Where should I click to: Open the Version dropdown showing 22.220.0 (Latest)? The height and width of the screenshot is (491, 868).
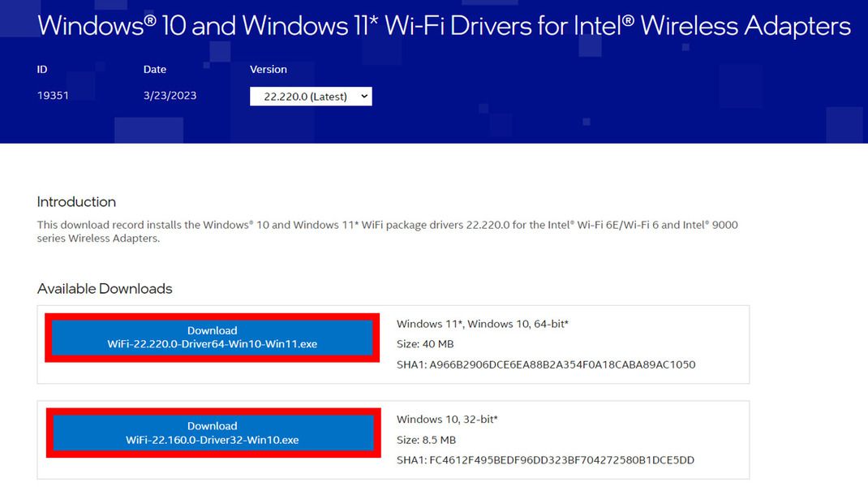[x=311, y=96]
